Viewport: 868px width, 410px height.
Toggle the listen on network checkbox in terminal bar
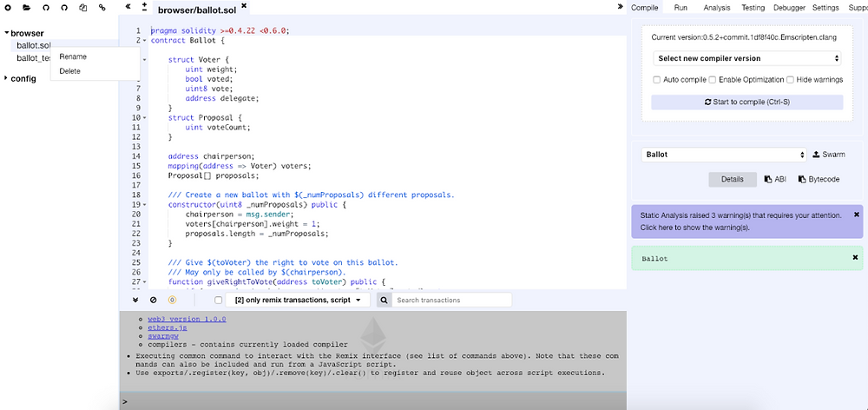218,300
